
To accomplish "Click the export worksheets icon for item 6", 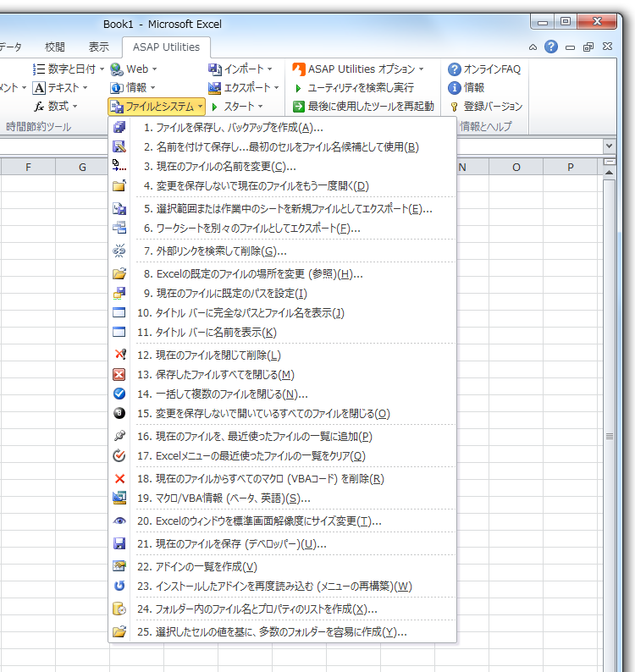I will tap(119, 228).
